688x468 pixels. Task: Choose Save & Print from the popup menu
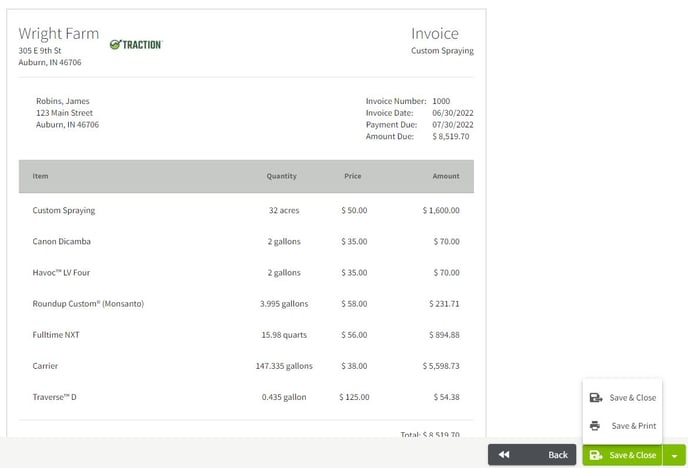tap(623, 425)
